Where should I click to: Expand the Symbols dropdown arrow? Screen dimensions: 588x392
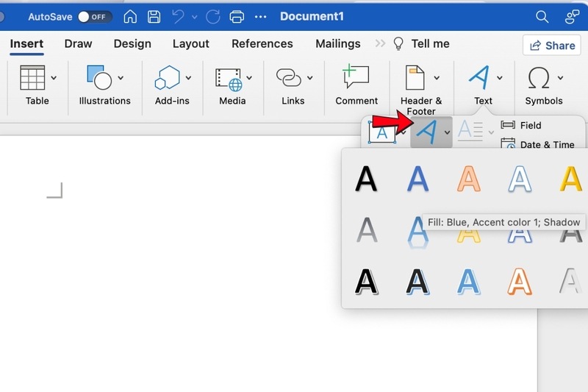coord(560,78)
